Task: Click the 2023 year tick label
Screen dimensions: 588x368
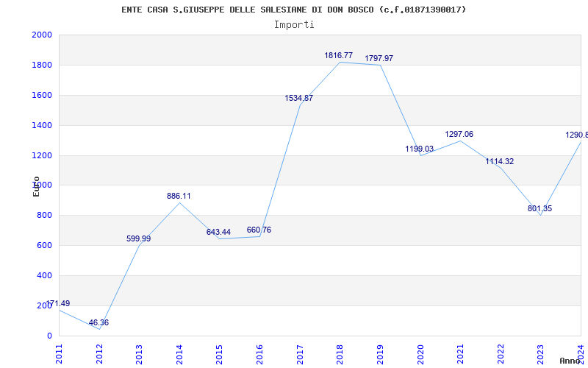Action: click(x=541, y=354)
